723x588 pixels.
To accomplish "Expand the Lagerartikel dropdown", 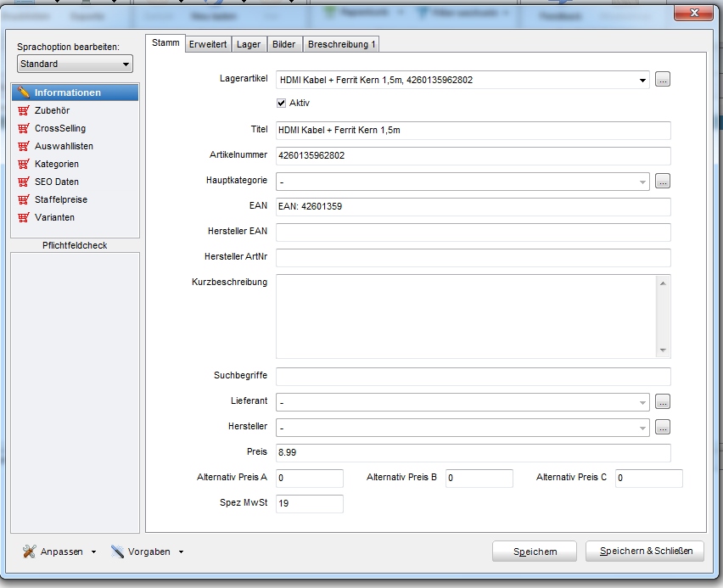I will click(x=642, y=81).
